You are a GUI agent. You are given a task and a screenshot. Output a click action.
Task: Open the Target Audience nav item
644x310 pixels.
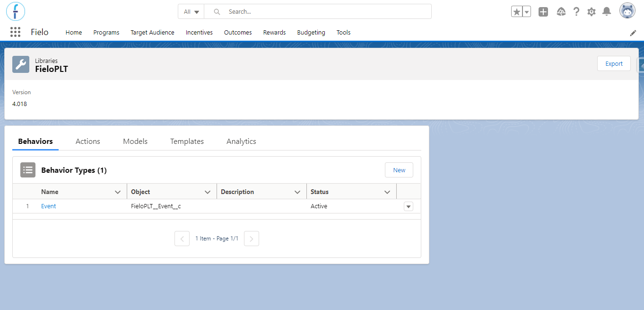click(152, 33)
